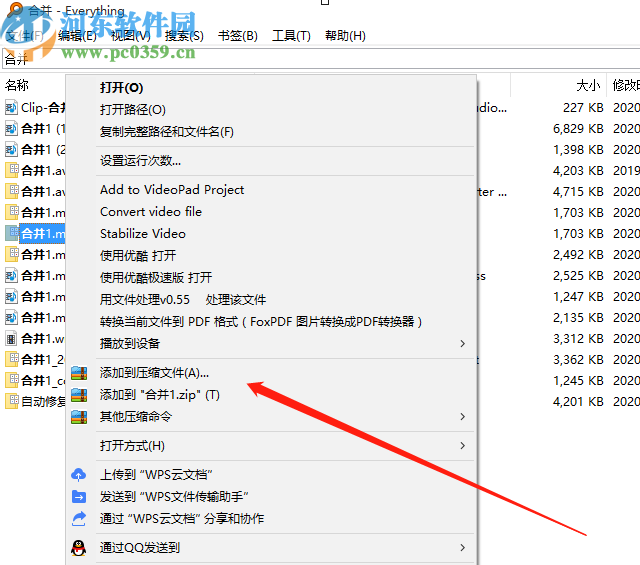The height and width of the screenshot is (565, 640).
Task: Click the file icon of 合并1.w row
Action: pyautogui.click(x=11, y=339)
